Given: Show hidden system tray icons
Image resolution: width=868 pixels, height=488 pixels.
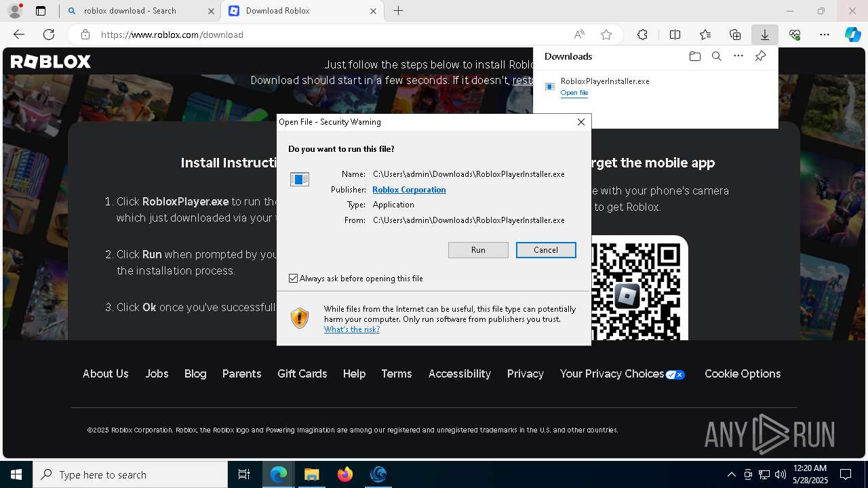Looking at the screenshot, I should (731, 474).
